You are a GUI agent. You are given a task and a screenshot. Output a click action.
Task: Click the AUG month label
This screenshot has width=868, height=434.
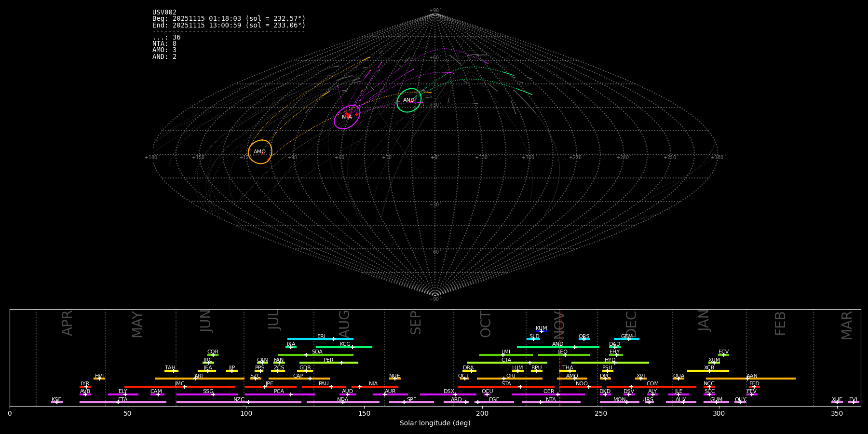[344, 324]
